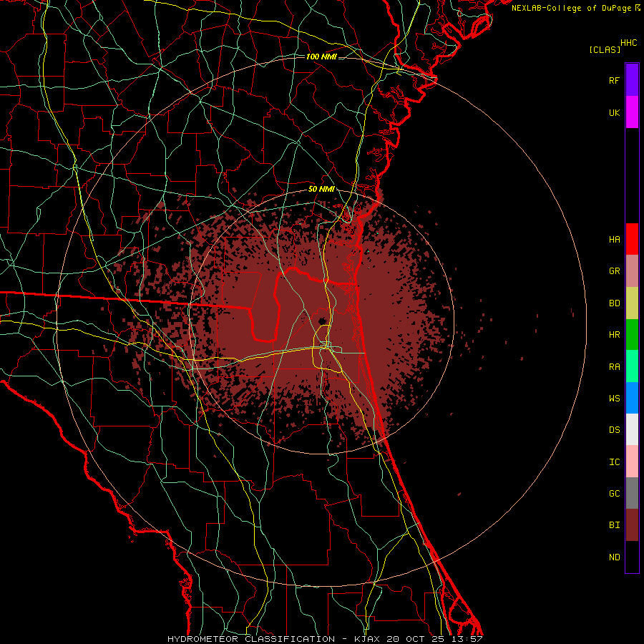Click the WS legend label
Image resolution: width=644 pixels, height=644 pixels.
(x=614, y=398)
